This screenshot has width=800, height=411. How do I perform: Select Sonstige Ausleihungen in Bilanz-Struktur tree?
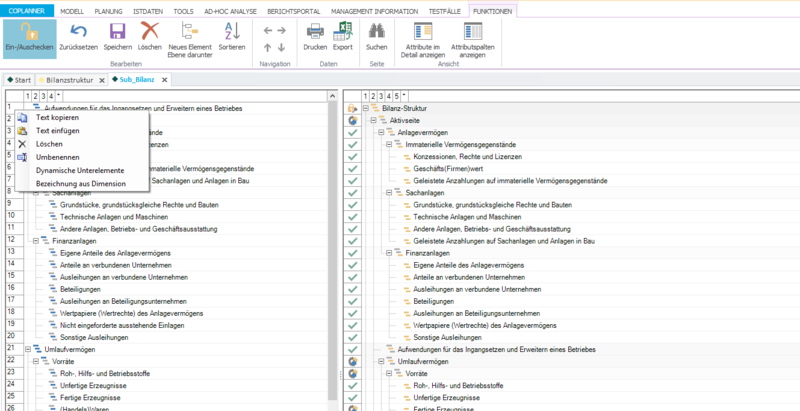click(x=447, y=338)
